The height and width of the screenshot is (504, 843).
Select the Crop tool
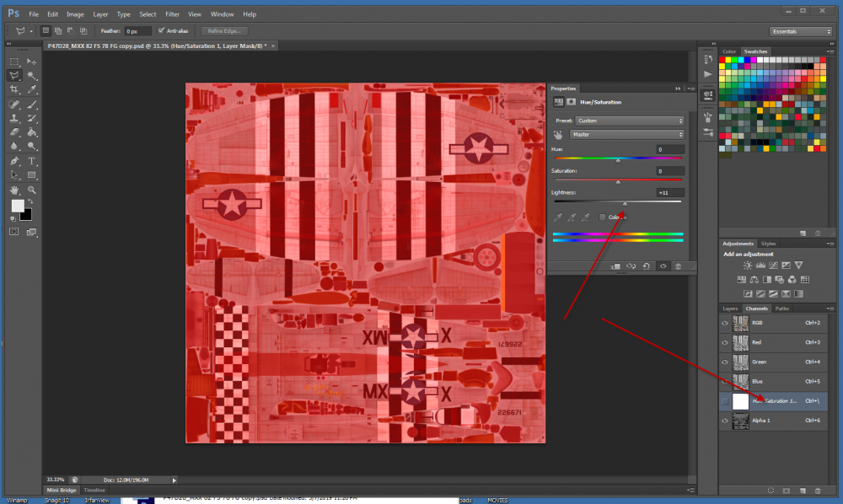[14, 89]
